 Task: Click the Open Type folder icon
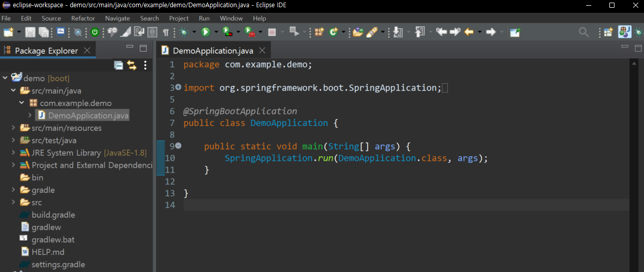[358, 32]
